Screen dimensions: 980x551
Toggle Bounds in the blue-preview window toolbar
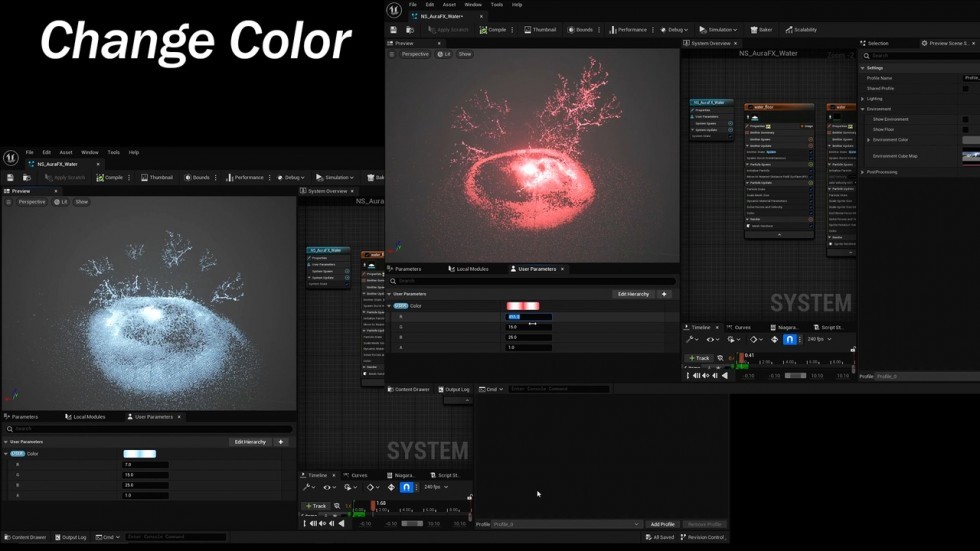click(x=197, y=177)
